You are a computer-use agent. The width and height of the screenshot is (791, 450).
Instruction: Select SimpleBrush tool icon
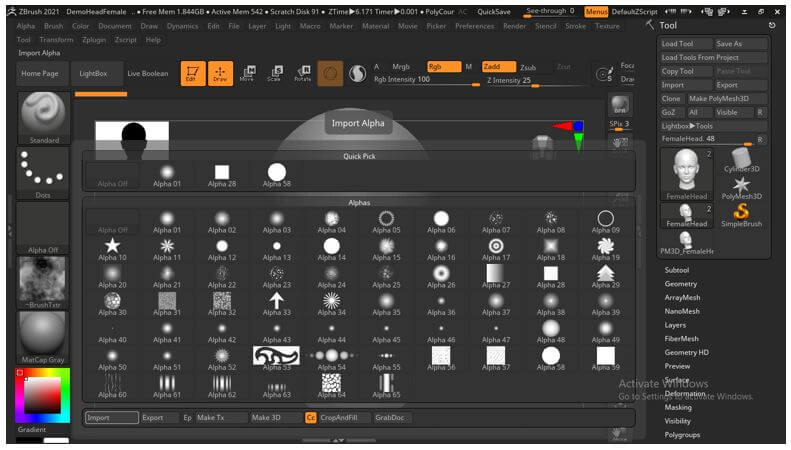pos(741,215)
